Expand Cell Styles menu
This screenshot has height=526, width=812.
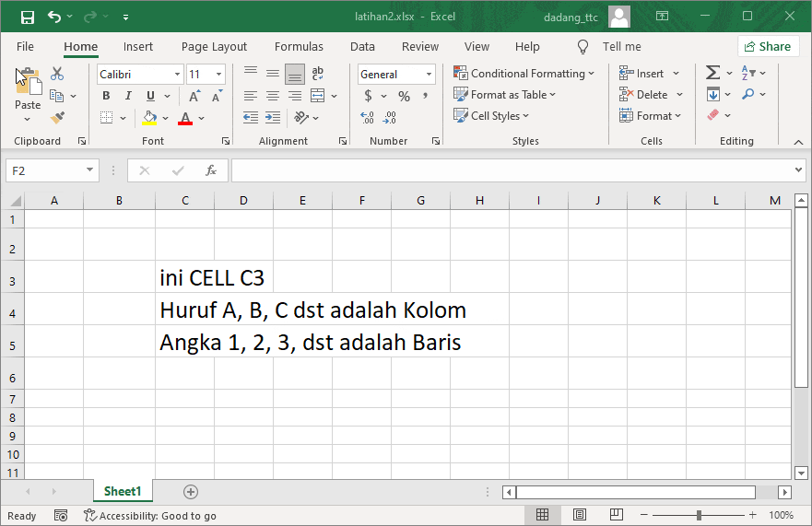click(491, 116)
